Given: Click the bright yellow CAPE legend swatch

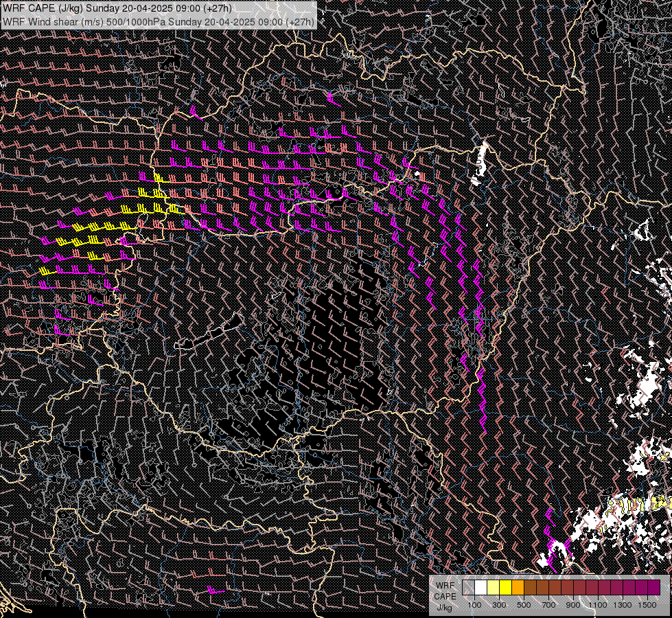Looking at the screenshot, I should [505, 587].
